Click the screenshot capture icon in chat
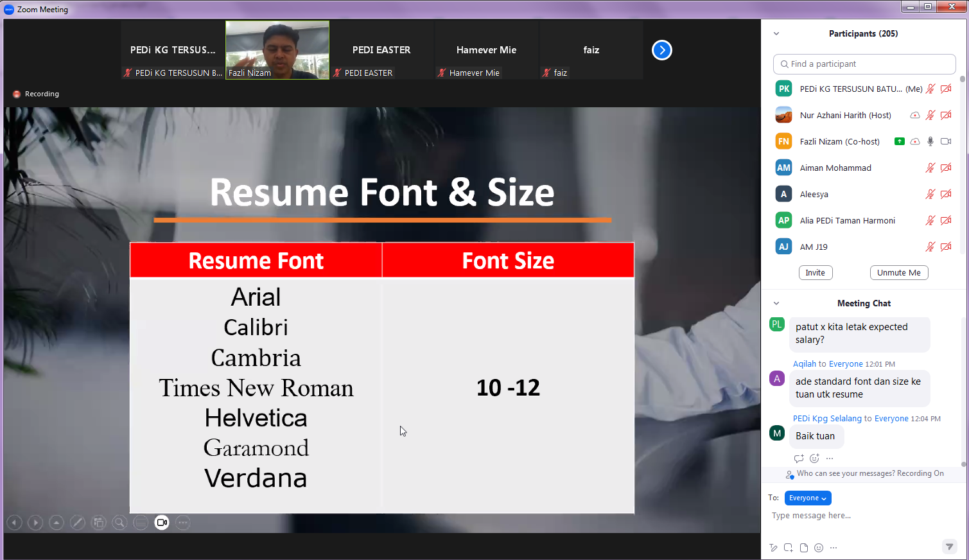Image resolution: width=969 pixels, height=560 pixels. point(788,548)
